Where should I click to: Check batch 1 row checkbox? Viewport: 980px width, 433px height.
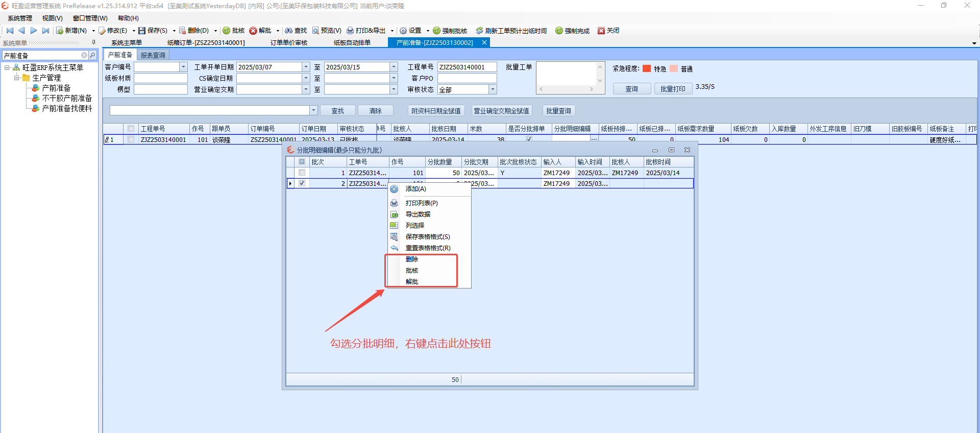pyautogui.click(x=302, y=173)
